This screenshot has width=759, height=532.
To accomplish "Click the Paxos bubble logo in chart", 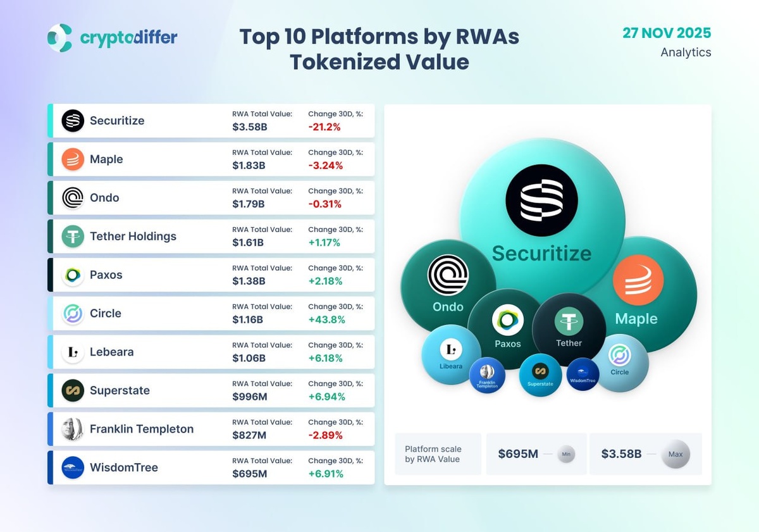I will (508, 320).
